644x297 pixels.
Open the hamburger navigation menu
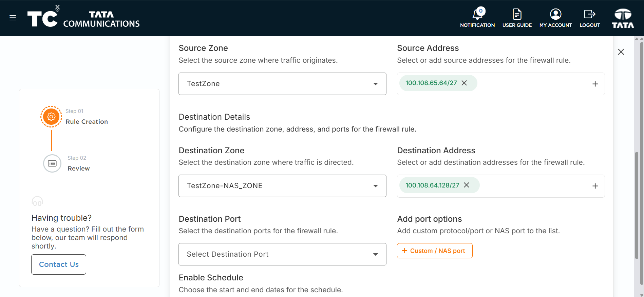pos(13,18)
